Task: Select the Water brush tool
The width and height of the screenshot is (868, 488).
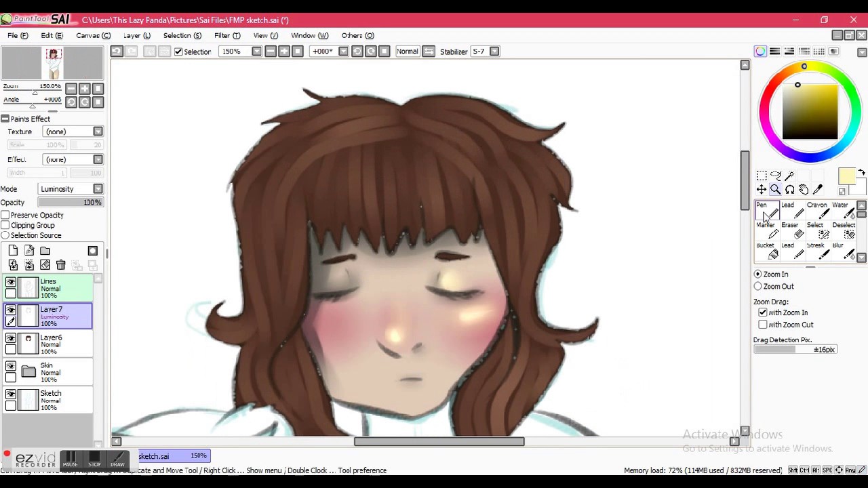Action: pyautogui.click(x=844, y=211)
